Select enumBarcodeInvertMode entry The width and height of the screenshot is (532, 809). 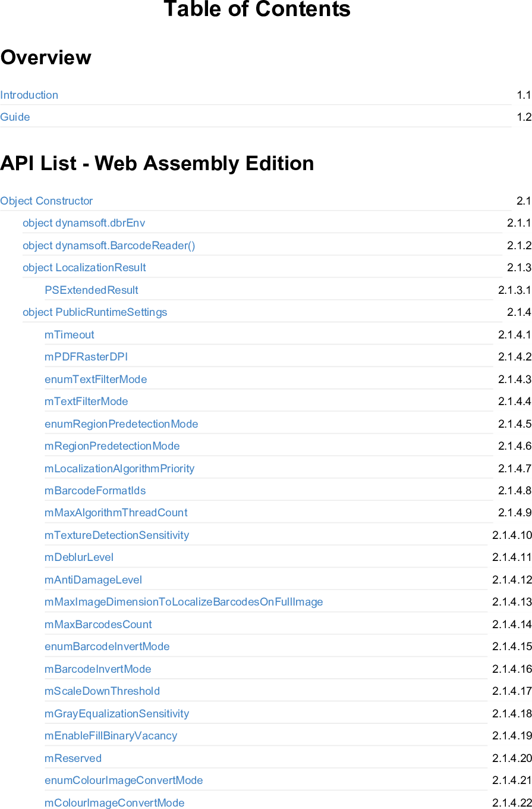click(x=107, y=647)
